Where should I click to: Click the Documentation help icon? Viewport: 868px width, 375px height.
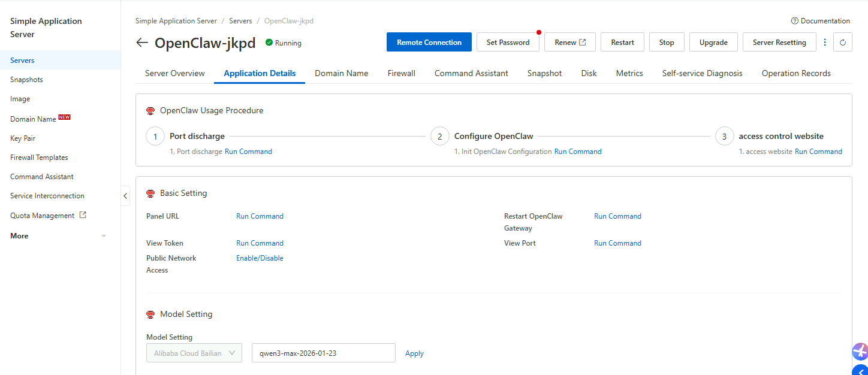(x=795, y=21)
